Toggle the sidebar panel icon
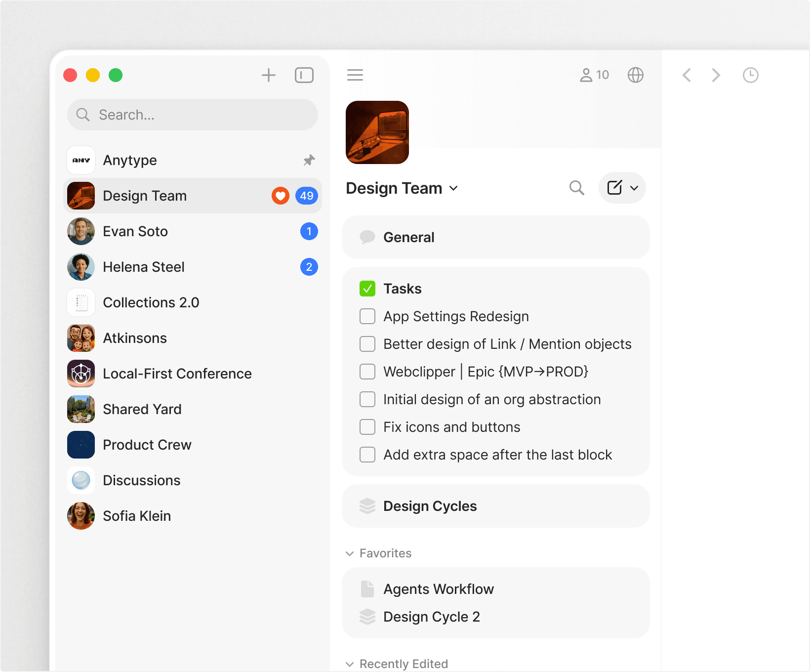 [x=304, y=75]
